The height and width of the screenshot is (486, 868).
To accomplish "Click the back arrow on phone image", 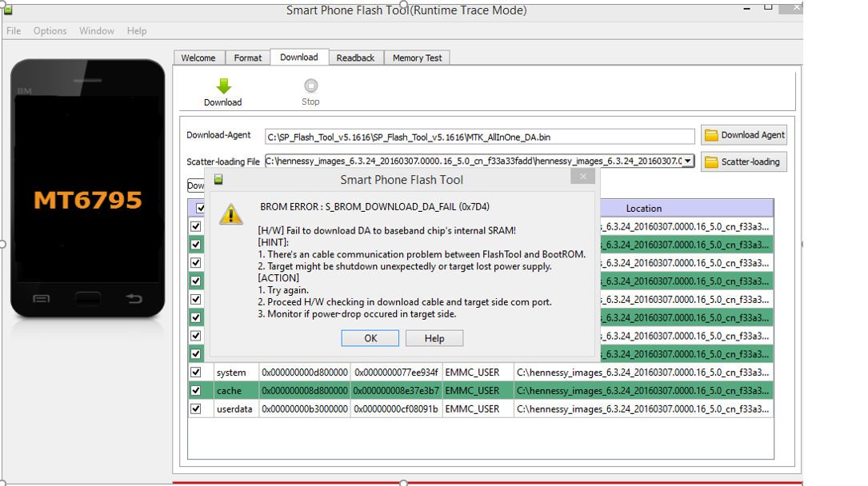I will pos(134,299).
